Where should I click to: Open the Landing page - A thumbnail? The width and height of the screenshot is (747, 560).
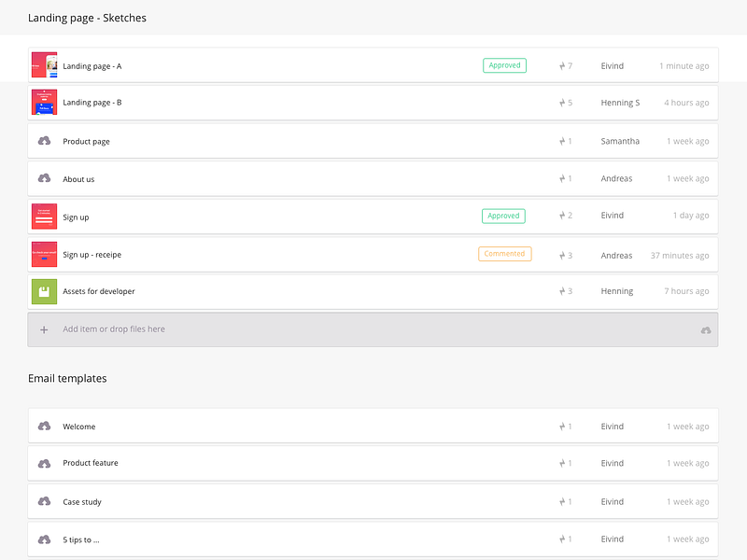44,64
